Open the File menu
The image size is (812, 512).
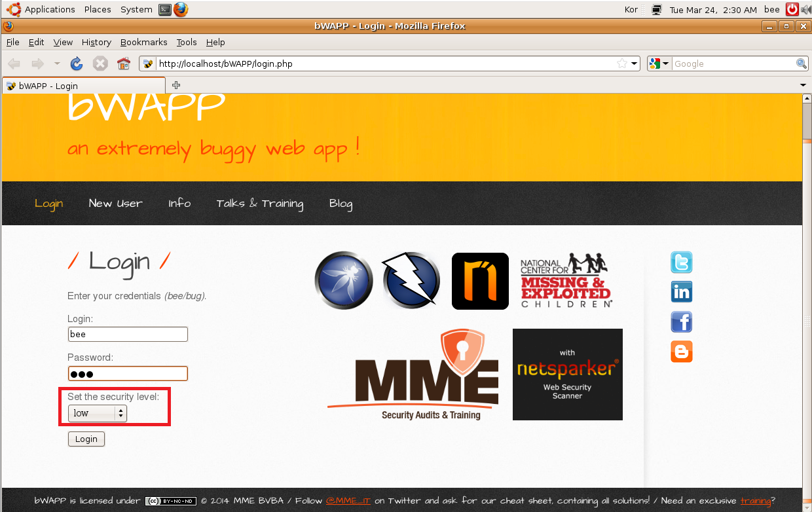pyautogui.click(x=12, y=42)
